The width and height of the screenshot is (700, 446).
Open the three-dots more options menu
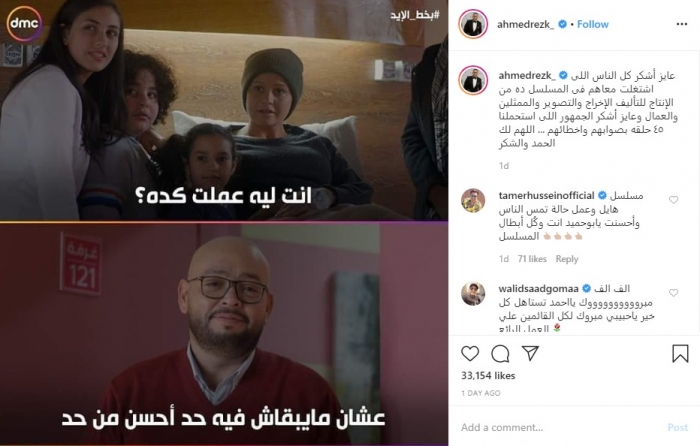682,24
